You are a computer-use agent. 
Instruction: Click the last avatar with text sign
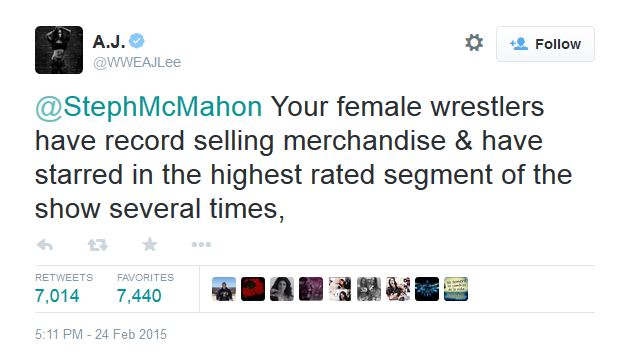(x=456, y=289)
